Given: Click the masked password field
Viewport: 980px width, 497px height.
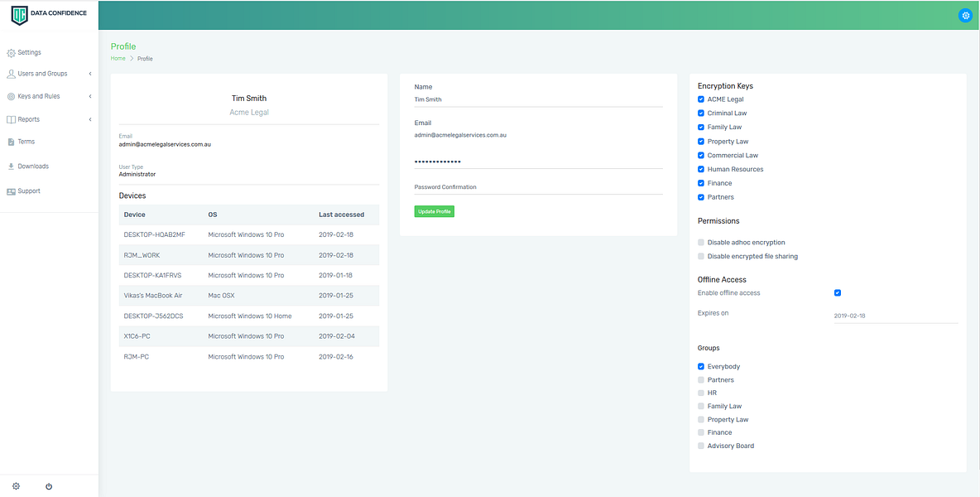Looking at the screenshot, I should (538, 162).
